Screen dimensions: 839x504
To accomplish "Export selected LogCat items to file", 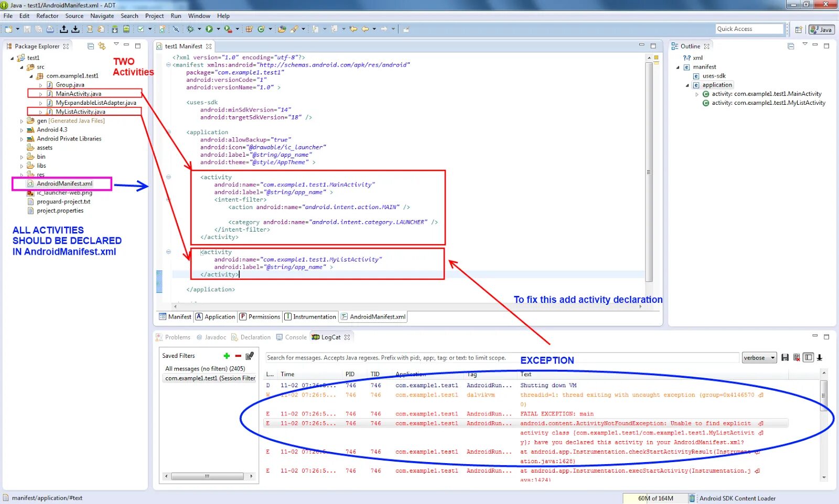I will 785,357.
